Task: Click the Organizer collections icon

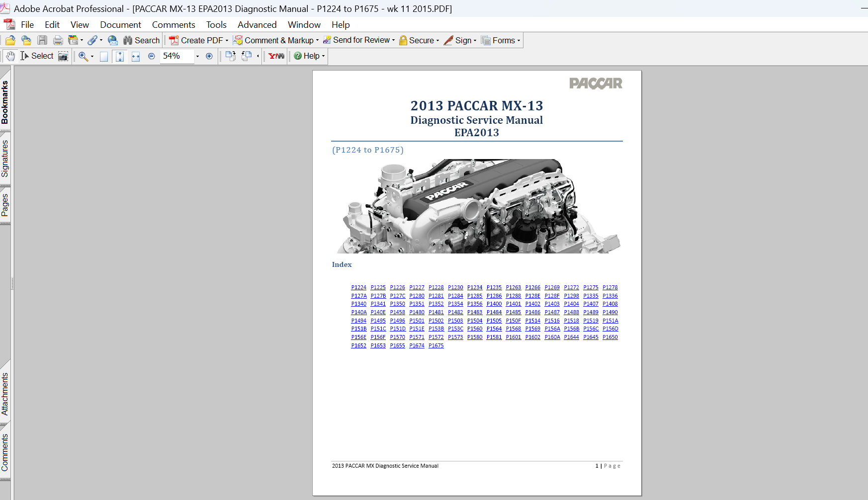Action: (x=73, y=40)
